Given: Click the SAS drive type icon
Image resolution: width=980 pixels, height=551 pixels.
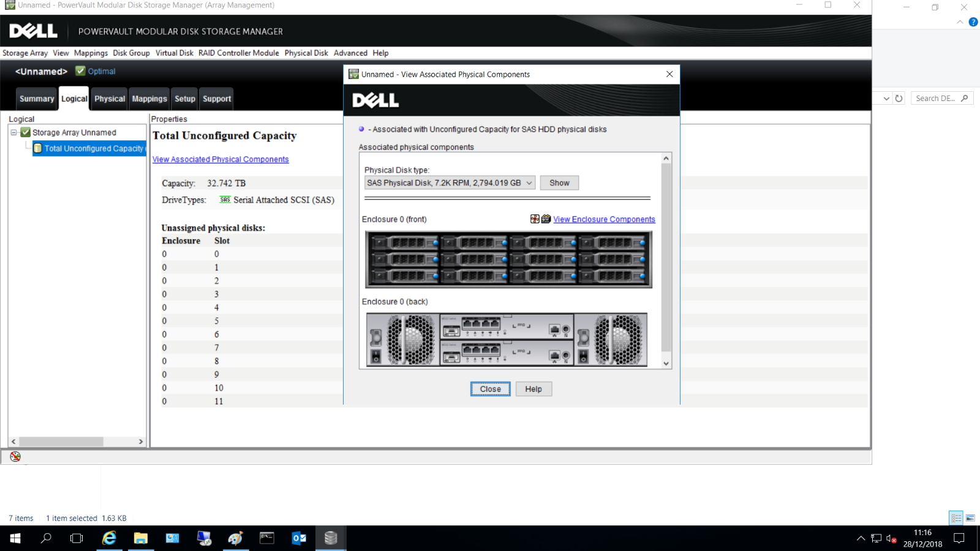Looking at the screenshot, I should (x=225, y=200).
